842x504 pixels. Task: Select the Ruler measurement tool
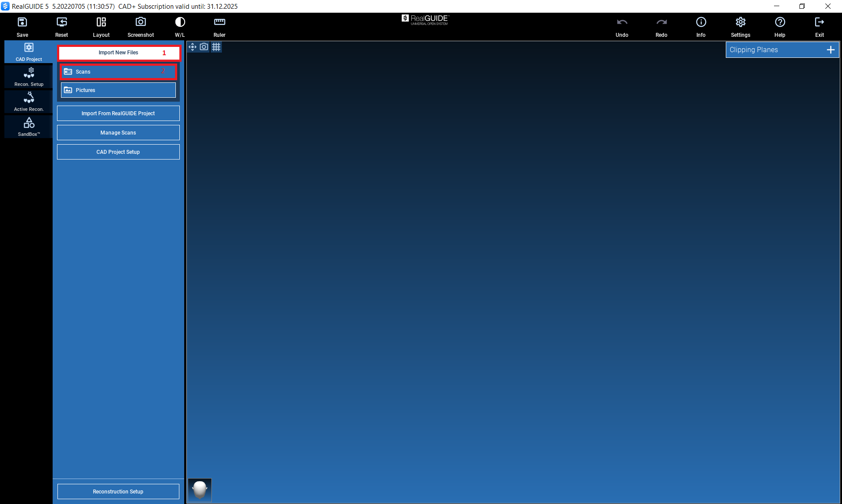[219, 22]
